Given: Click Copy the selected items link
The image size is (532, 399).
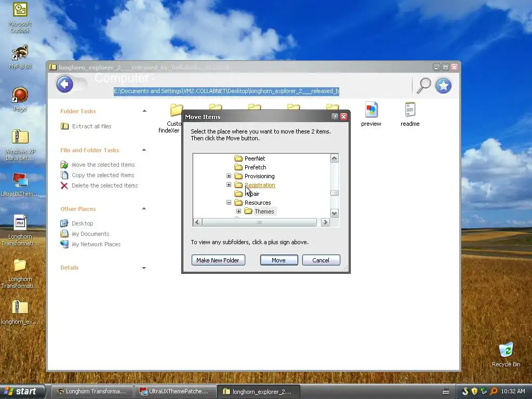Looking at the screenshot, I should tap(103, 175).
